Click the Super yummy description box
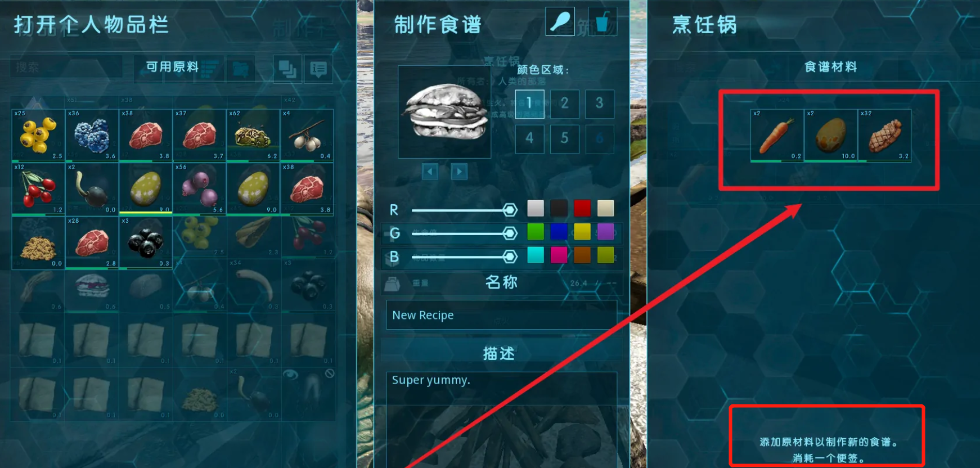Image resolution: width=980 pixels, height=468 pixels. point(501,419)
